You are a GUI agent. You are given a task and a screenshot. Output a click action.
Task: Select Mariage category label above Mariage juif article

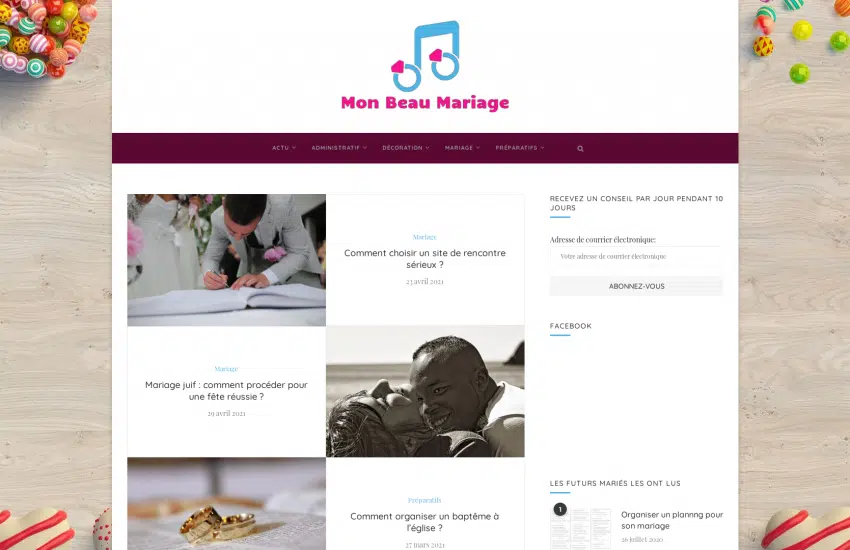tap(226, 368)
